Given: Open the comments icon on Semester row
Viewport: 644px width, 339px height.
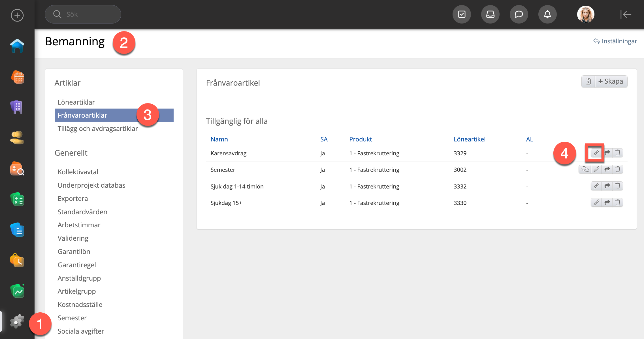Looking at the screenshot, I should coord(585,169).
